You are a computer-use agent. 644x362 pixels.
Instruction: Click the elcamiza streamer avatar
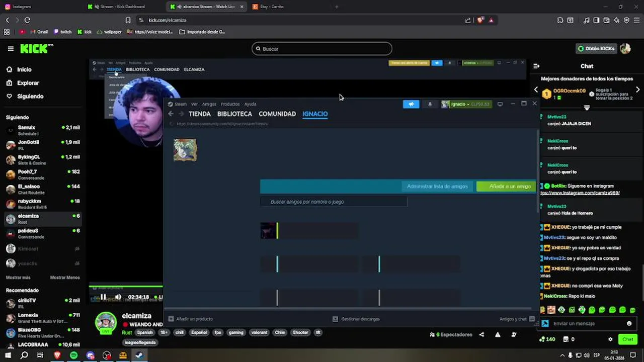point(106,322)
